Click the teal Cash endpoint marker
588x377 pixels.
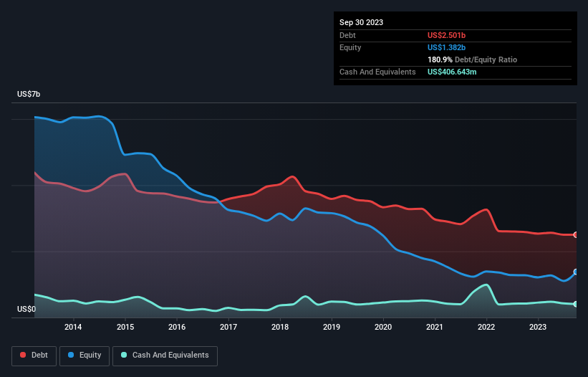tap(575, 305)
